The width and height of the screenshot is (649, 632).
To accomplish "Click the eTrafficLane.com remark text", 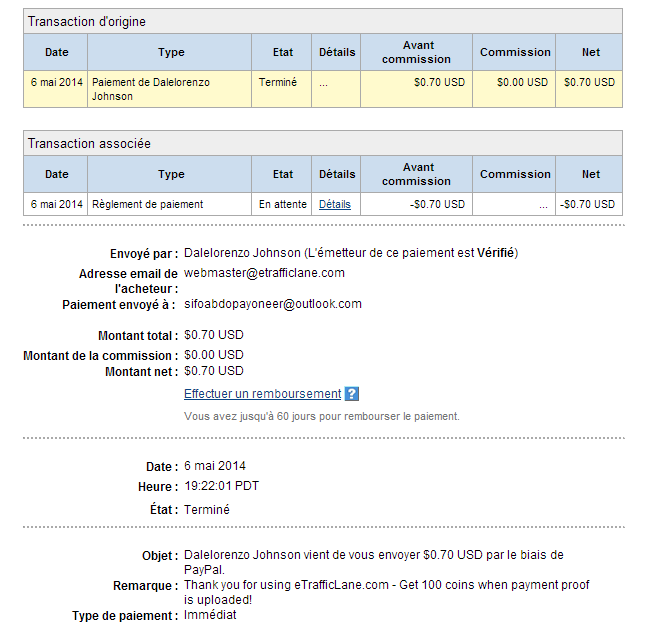I will [x=387, y=592].
